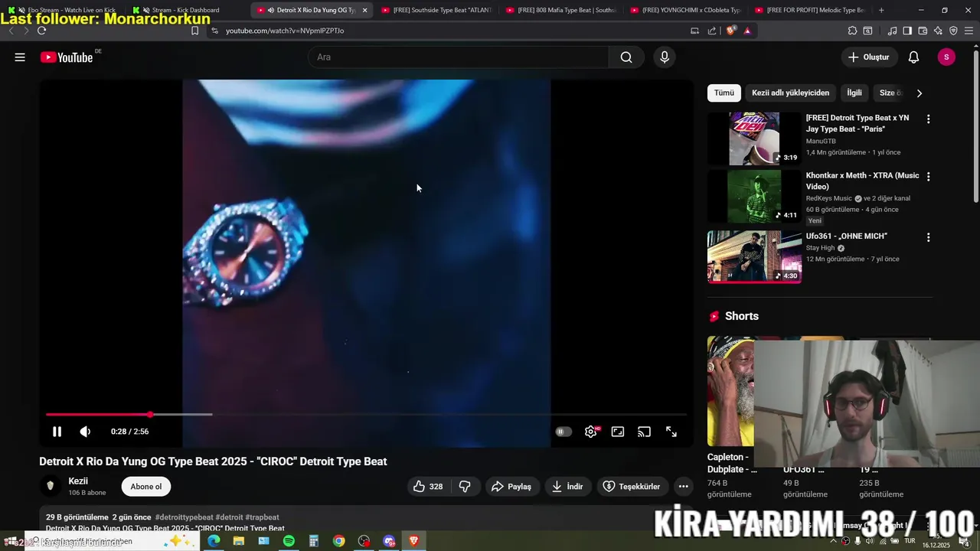This screenshot has width=980, height=551.
Task: Switch to 808 Mafia Type Beat tab
Action: [560, 10]
